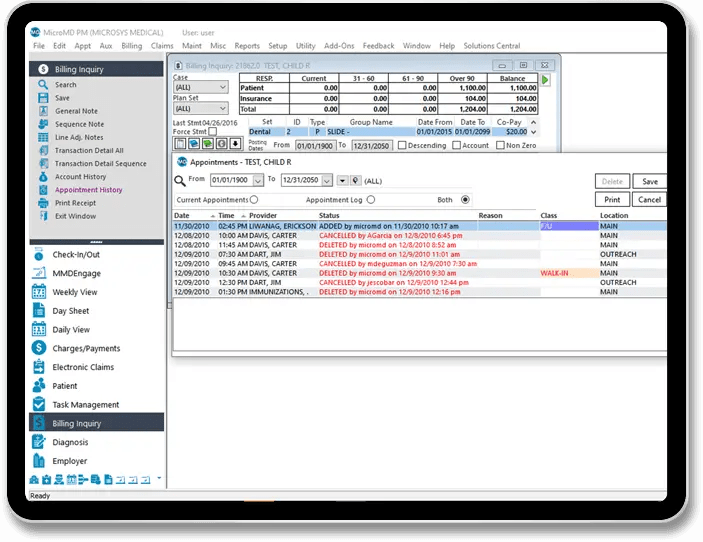Image resolution: width=703 pixels, height=542 pixels.
Task: Enable the Descending checkbox
Action: click(x=402, y=145)
